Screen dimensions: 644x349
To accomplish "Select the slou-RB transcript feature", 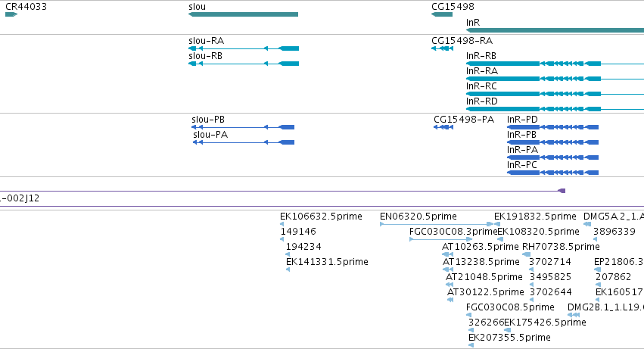I will [x=244, y=64].
